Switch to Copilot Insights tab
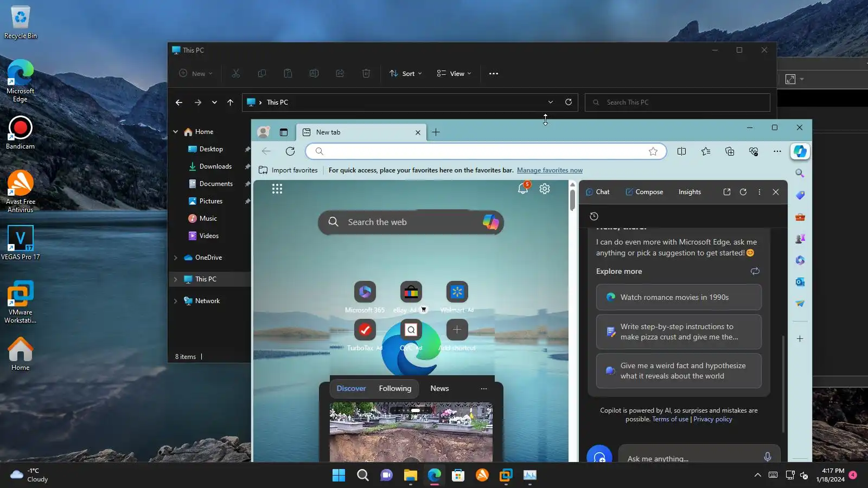 coord(690,192)
